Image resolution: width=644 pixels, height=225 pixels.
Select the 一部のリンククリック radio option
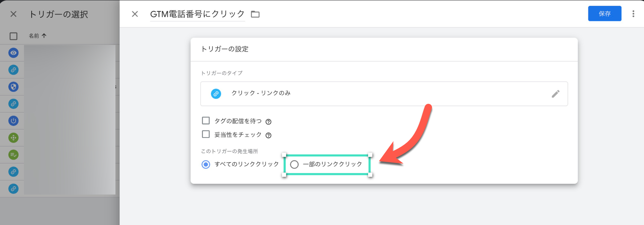point(294,164)
